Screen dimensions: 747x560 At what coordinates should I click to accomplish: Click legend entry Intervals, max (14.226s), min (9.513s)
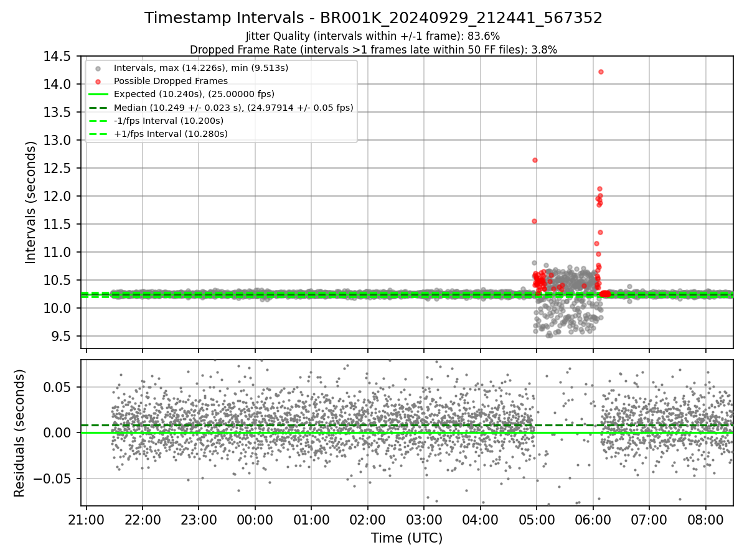coord(201,67)
